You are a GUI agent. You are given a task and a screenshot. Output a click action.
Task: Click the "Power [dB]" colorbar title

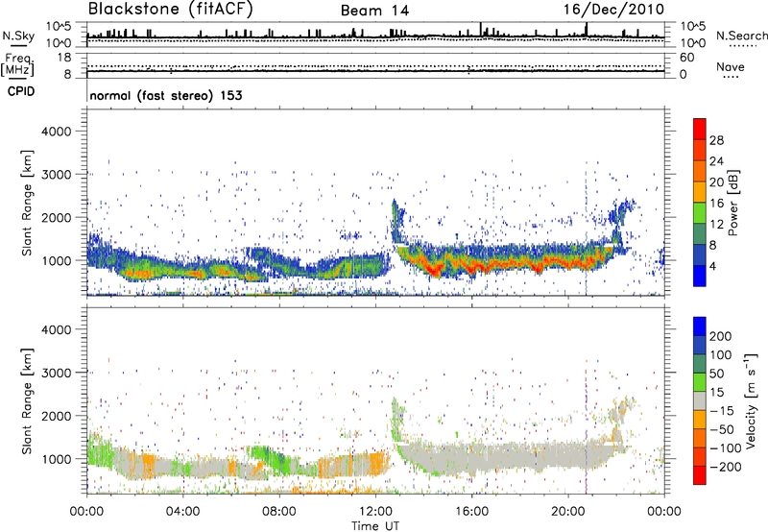tap(732, 203)
